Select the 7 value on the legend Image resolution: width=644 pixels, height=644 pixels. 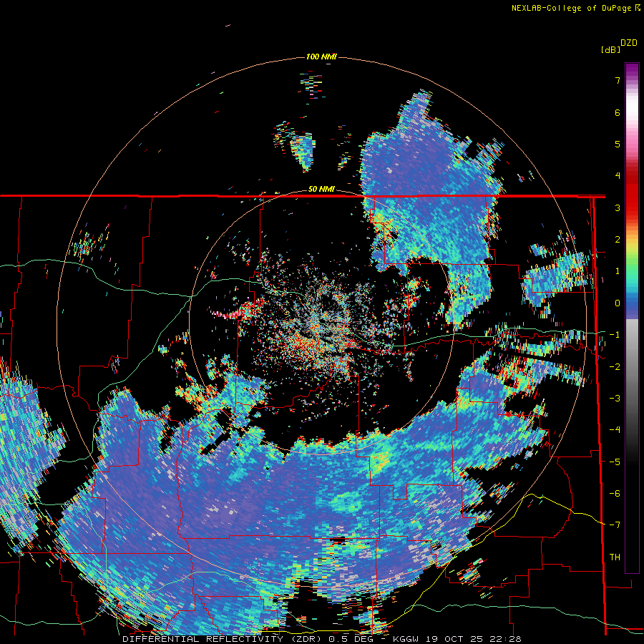coord(618,80)
